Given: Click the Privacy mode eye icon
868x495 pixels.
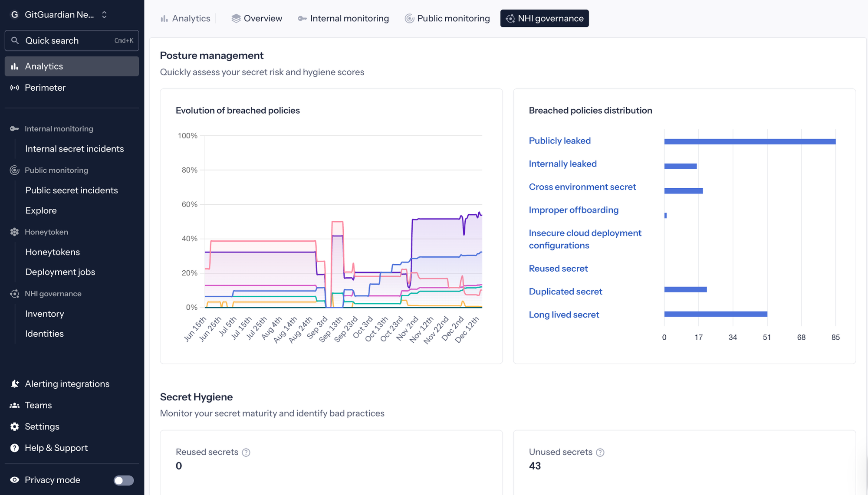Looking at the screenshot, I should pyautogui.click(x=15, y=480).
